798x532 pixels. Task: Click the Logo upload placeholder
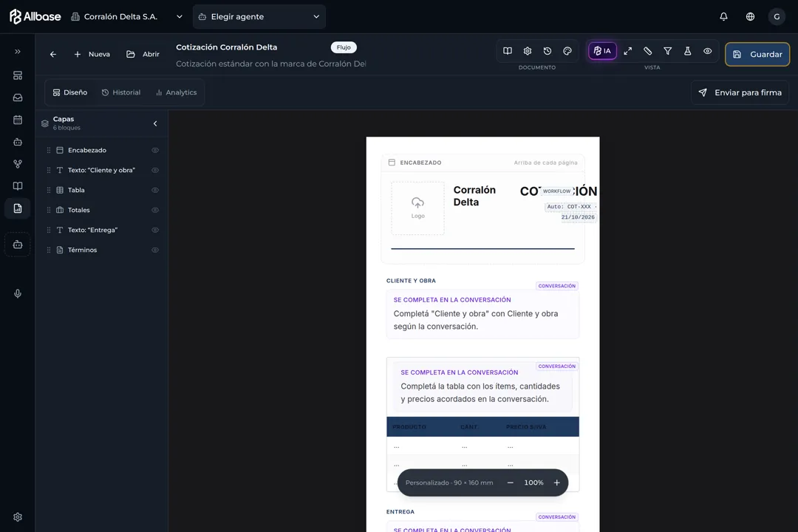(x=417, y=208)
